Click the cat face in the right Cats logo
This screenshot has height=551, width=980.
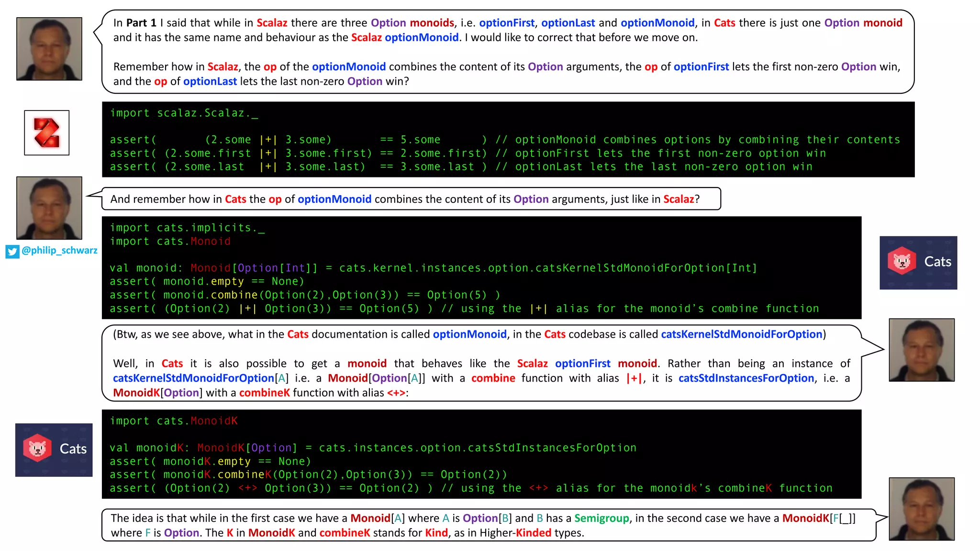[x=902, y=261]
